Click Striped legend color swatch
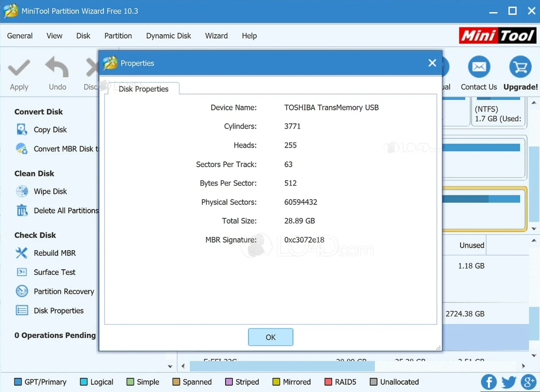Viewport: 540px width, 392px height. (229, 382)
